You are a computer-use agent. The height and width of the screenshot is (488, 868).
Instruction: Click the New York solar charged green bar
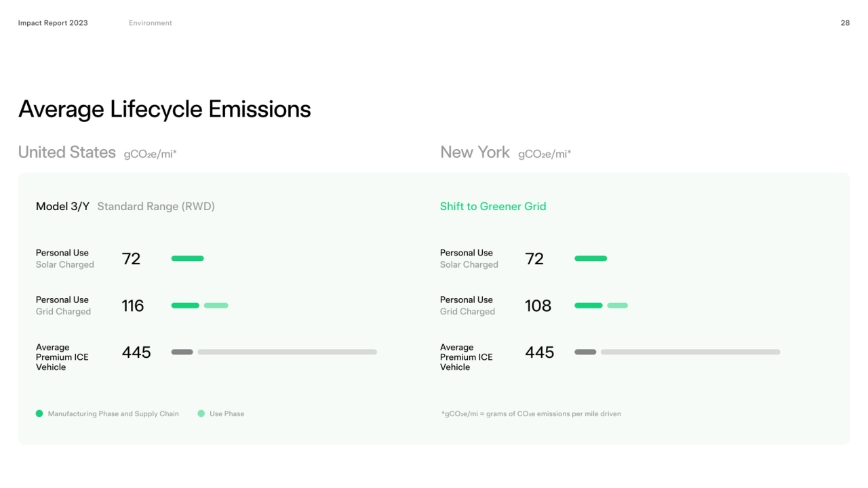591,258
